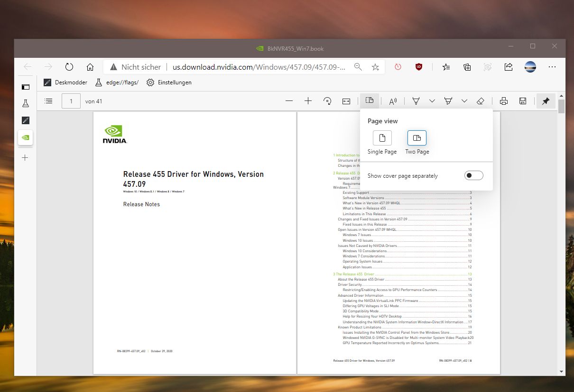Image resolution: width=574 pixels, height=392 pixels.
Task: Open 'Windows 7 Issues' contents entry
Action: click(407, 235)
